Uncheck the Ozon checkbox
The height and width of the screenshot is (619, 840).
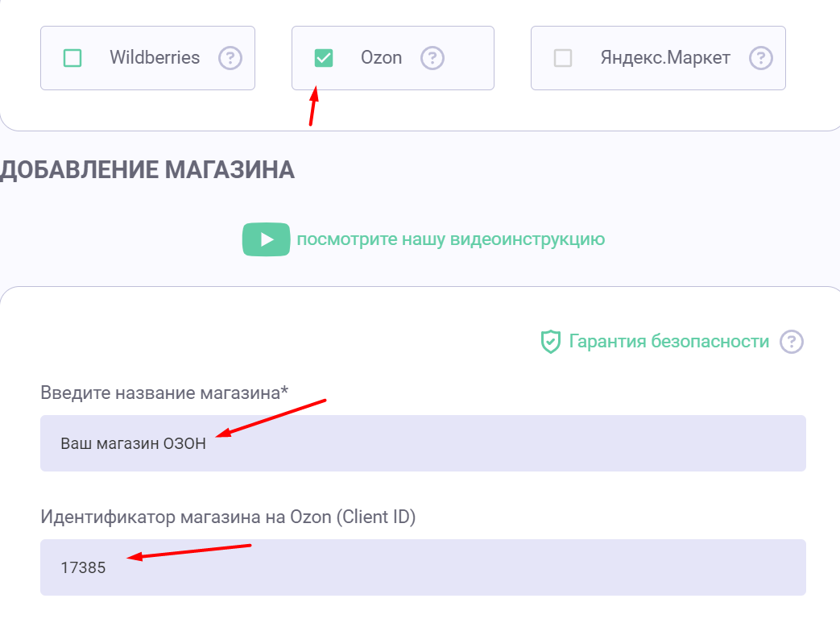324,58
